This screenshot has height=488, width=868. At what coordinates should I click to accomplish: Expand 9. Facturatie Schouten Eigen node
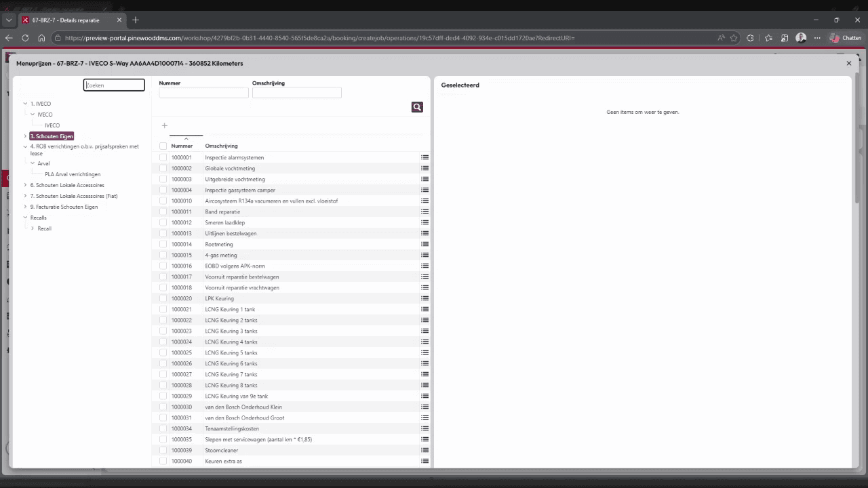25,207
